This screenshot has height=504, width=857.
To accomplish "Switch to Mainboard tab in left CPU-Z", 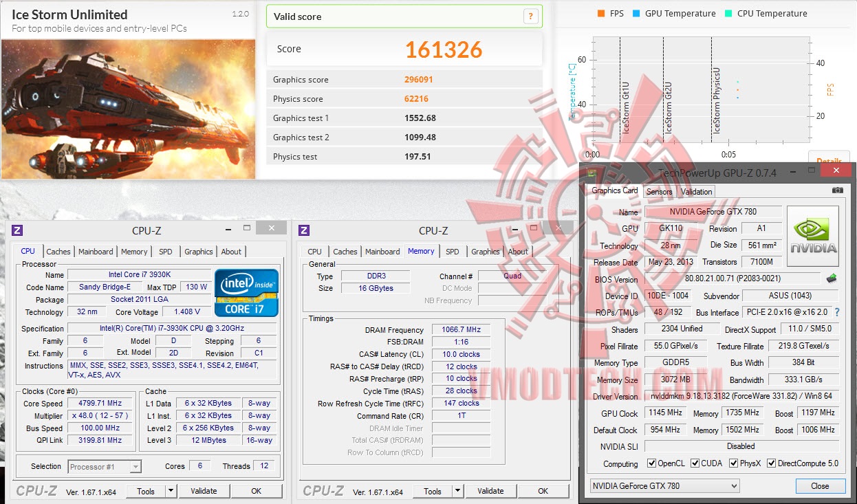I will (x=96, y=252).
